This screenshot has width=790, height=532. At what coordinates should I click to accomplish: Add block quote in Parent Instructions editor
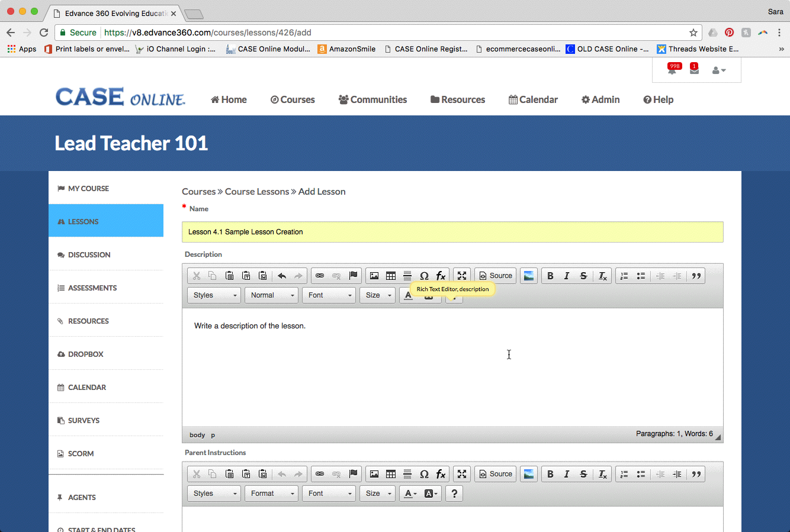pos(696,474)
